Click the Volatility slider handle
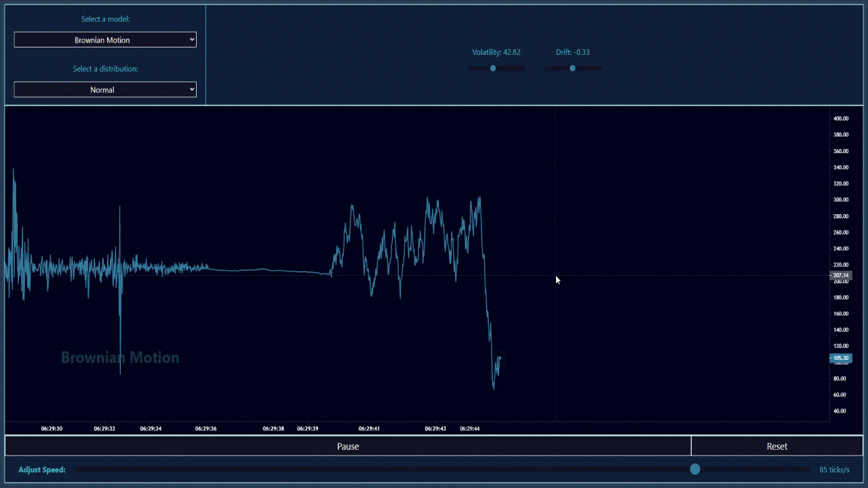Image resolution: width=868 pixels, height=488 pixels. click(493, 68)
